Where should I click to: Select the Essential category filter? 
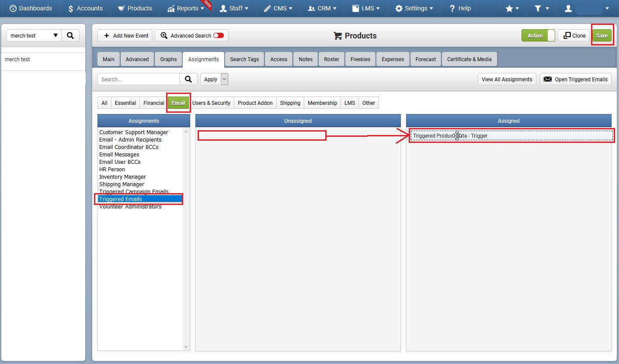pos(125,103)
